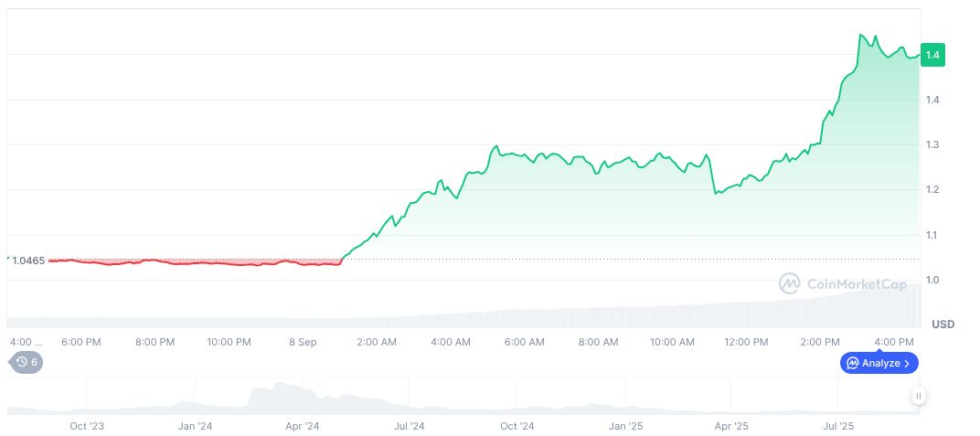Click the USD currency label
The width and height of the screenshot is (980, 436).
[x=943, y=324]
